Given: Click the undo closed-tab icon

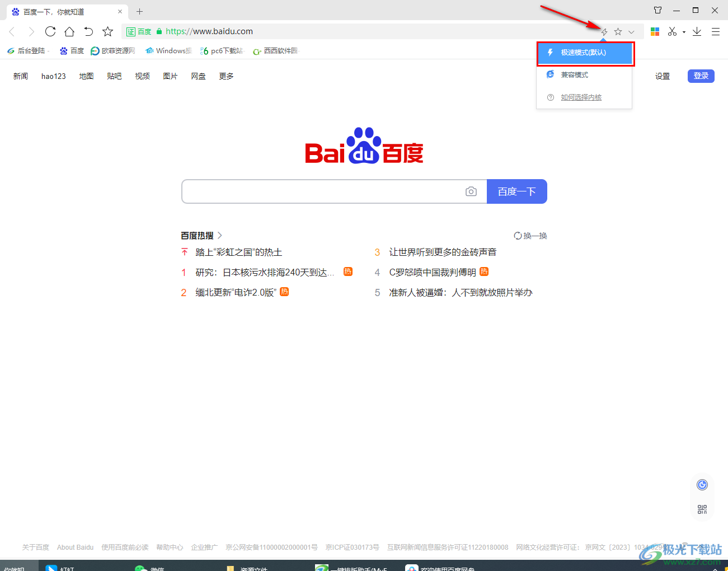Looking at the screenshot, I should tap(88, 31).
